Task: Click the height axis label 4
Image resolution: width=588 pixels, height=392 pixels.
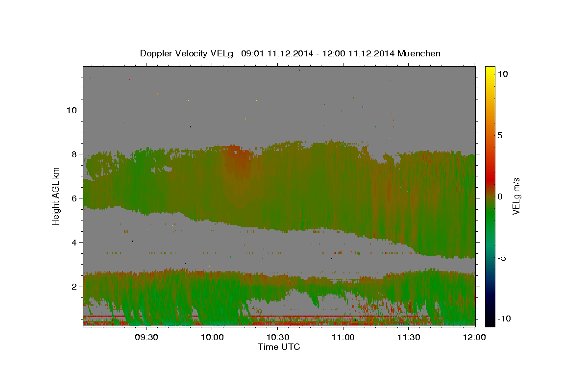Action: (74, 242)
